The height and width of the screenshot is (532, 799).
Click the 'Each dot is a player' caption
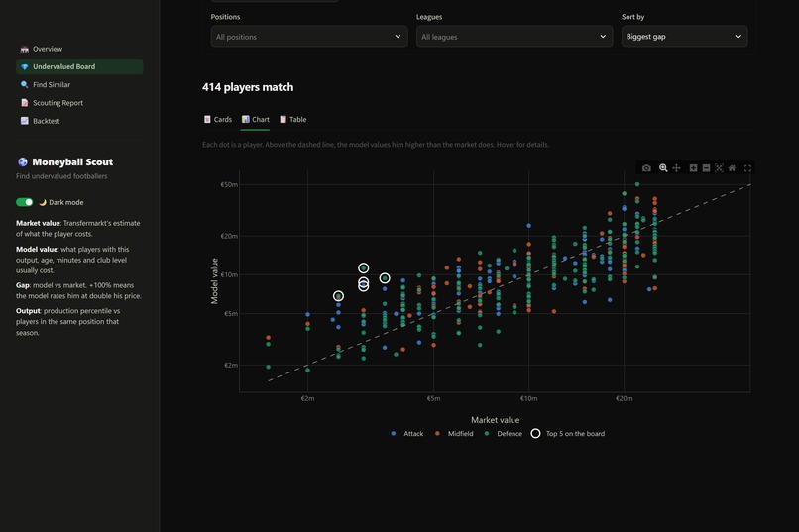[x=376, y=145]
